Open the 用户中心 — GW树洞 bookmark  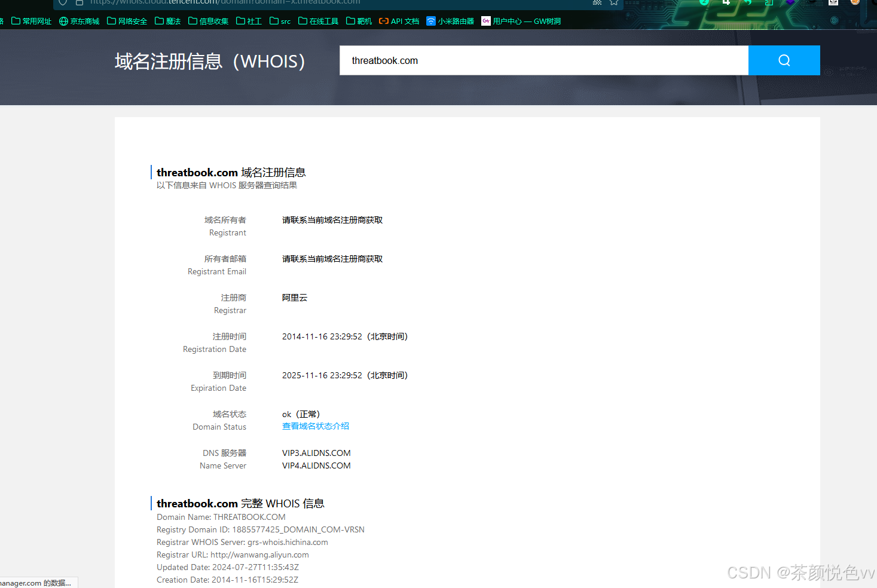(x=521, y=21)
